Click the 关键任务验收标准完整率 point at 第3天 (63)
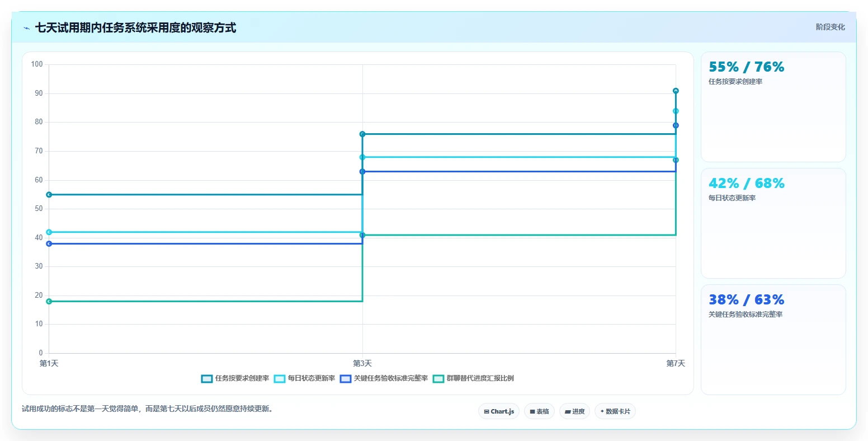 [x=362, y=172]
